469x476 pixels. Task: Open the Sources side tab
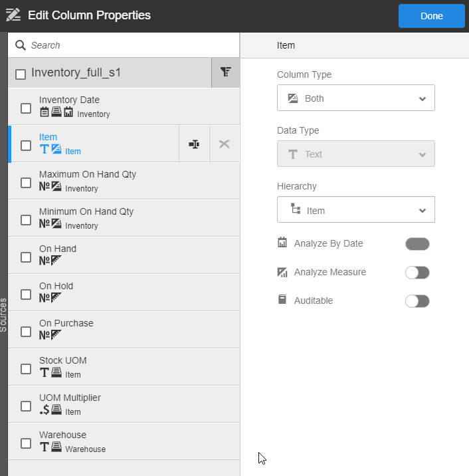[x=3, y=316]
